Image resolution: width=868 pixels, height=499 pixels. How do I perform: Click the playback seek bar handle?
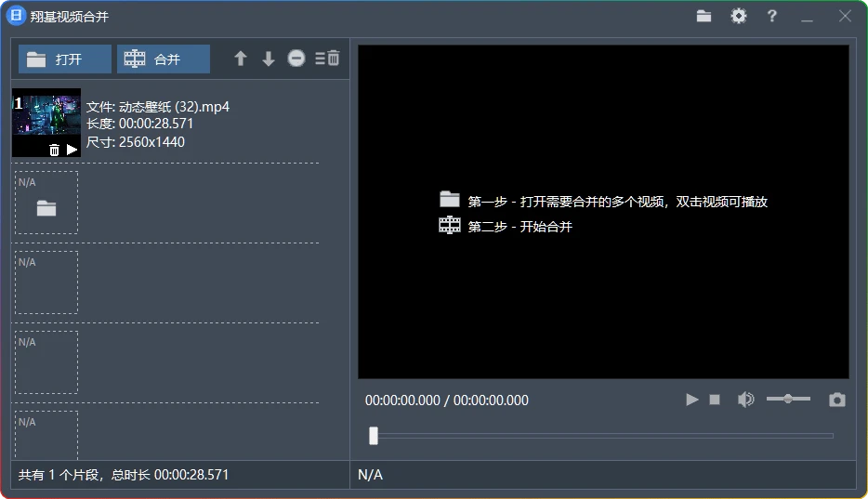point(374,436)
